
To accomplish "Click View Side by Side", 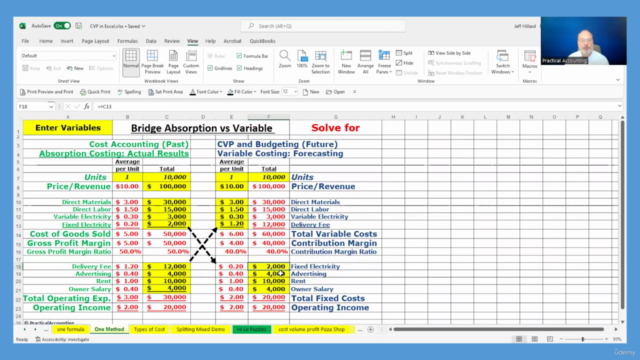I will click(449, 53).
